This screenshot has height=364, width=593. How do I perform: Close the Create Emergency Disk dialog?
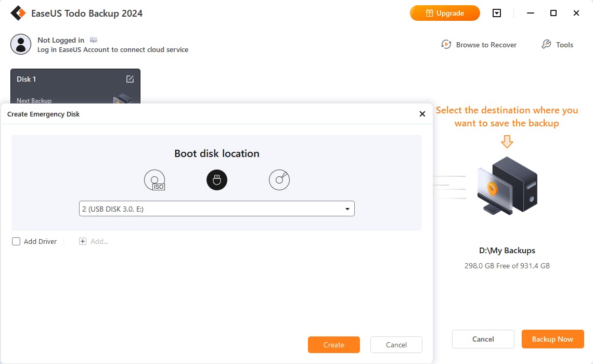coord(422,114)
